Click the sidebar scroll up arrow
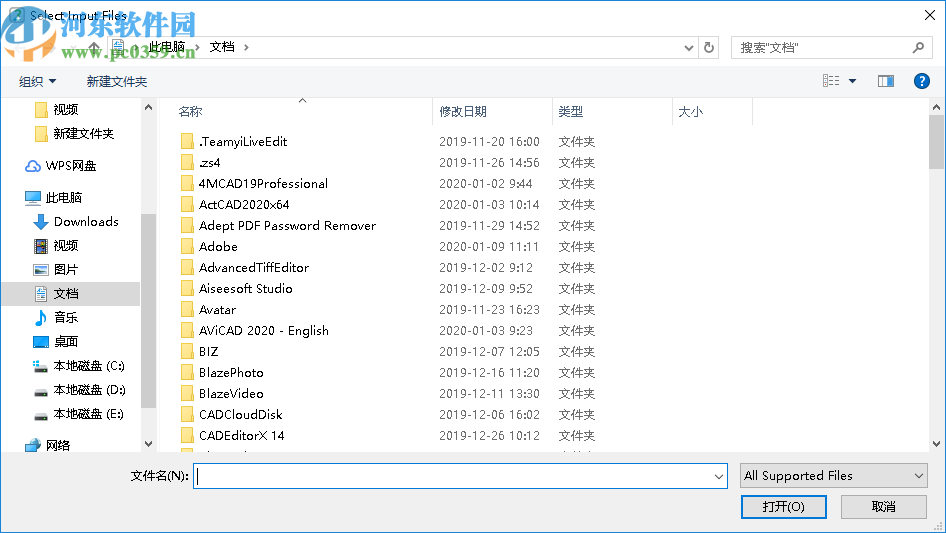946x533 pixels. tap(148, 107)
